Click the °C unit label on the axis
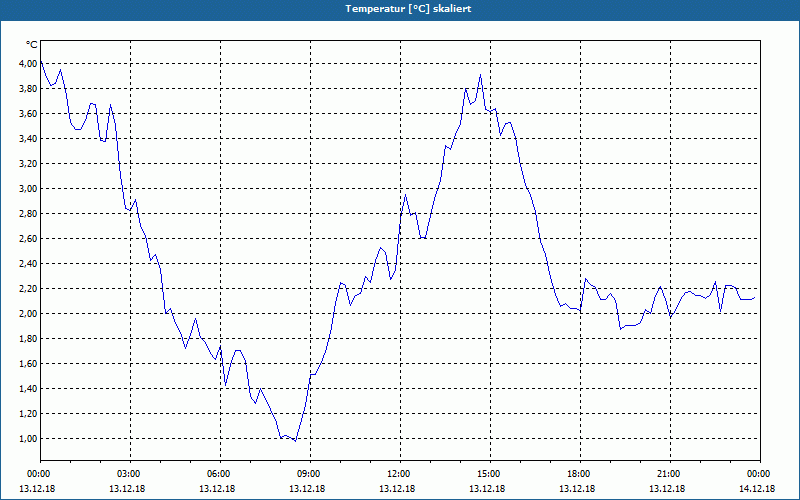The width and height of the screenshot is (800, 500). point(32,45)
